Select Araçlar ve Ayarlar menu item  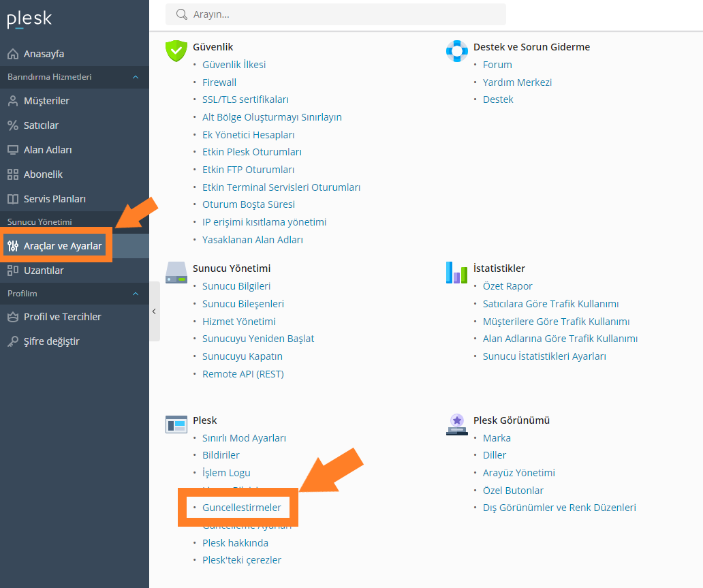pyautogui.click(x=63, y=246)
